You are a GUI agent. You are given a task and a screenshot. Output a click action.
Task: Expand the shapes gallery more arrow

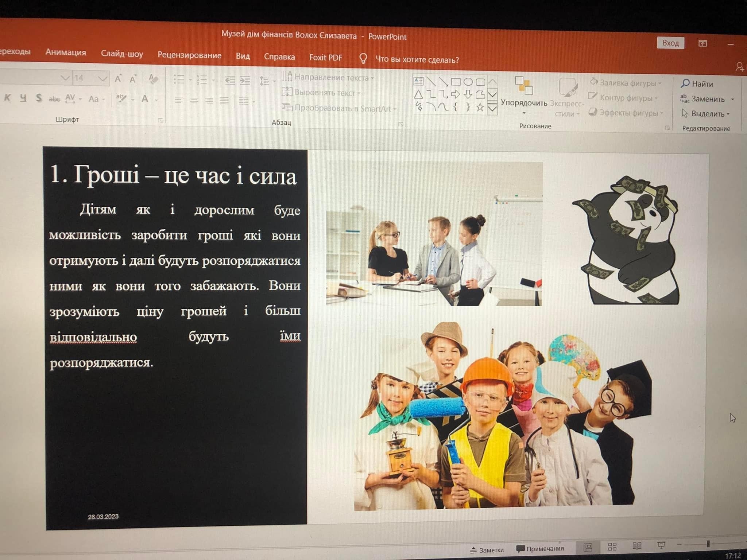point(492,109)
